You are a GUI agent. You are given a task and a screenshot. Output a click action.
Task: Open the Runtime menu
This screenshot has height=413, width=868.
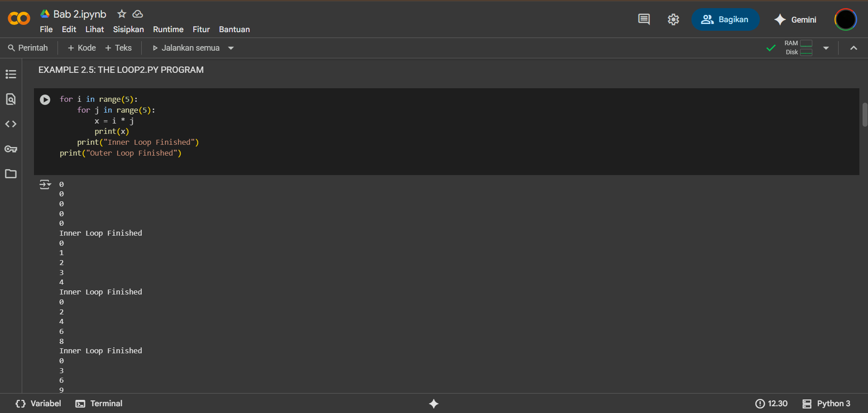click(168, 29)
